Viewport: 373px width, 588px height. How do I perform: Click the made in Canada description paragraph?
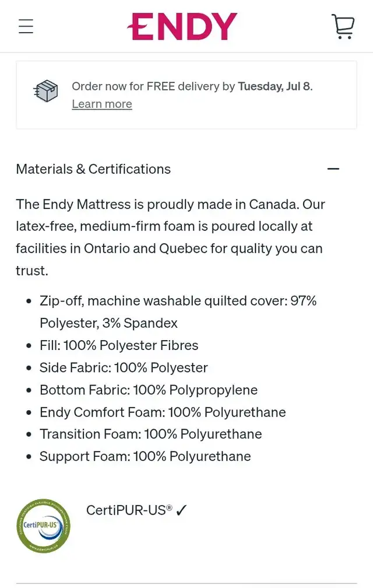170,237
